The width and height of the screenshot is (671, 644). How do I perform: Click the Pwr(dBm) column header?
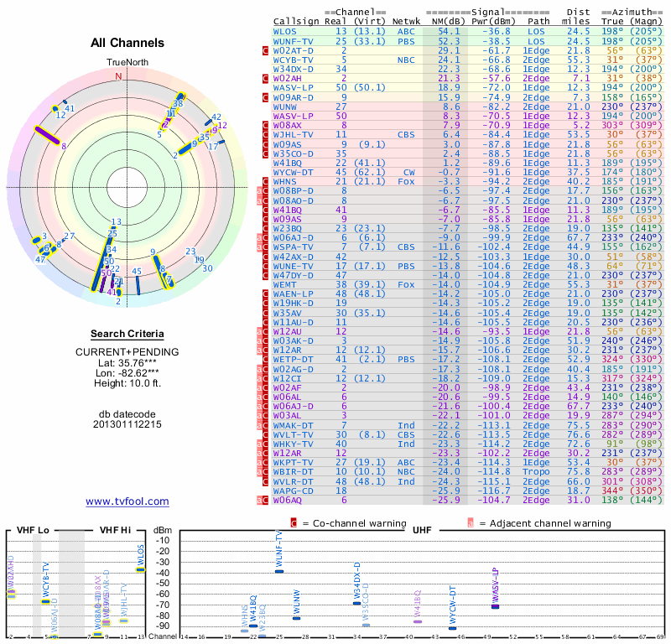pos(493,22)
